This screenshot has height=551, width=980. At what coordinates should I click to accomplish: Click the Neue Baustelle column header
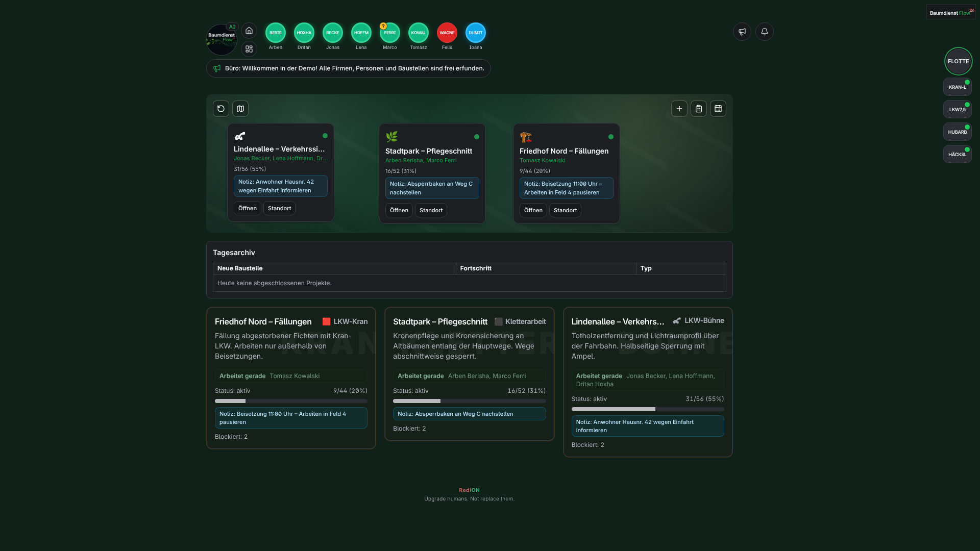[x=334, y=268]
